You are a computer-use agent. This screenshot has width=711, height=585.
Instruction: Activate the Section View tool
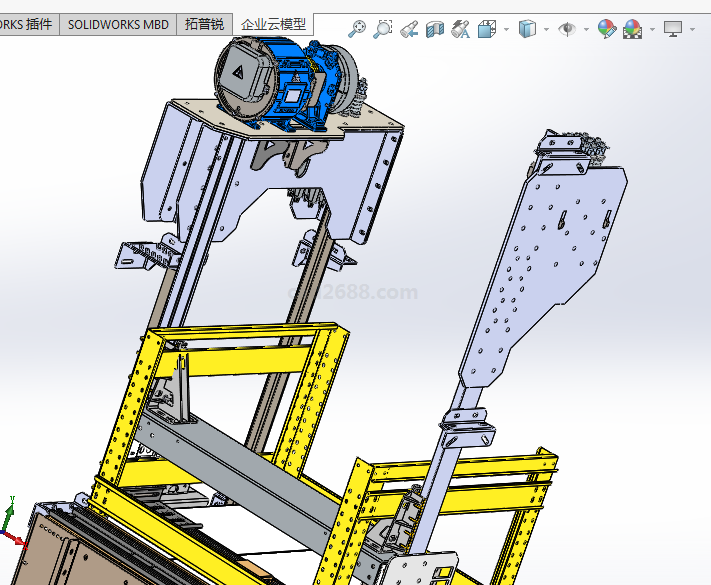[x=435, y=30]
